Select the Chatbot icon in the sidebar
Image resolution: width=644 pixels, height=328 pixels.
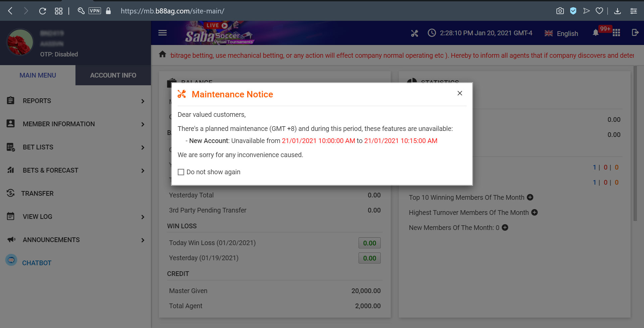(11, 260)
